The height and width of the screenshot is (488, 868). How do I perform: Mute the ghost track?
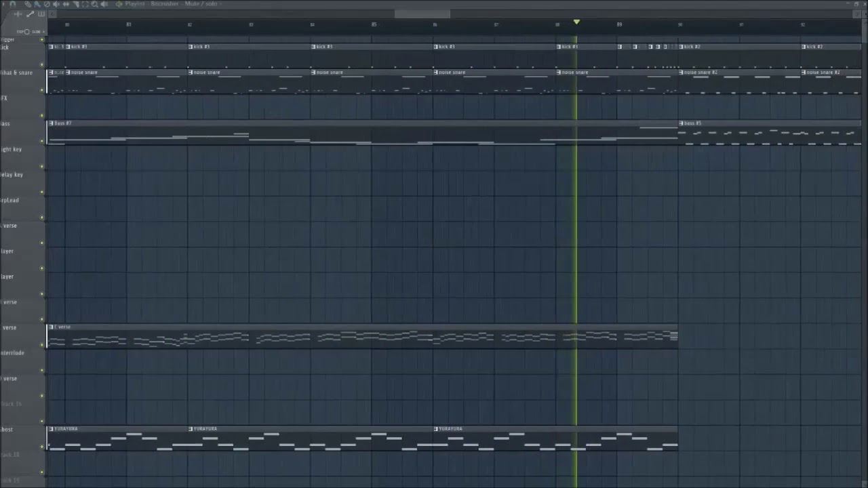(42, 447)
